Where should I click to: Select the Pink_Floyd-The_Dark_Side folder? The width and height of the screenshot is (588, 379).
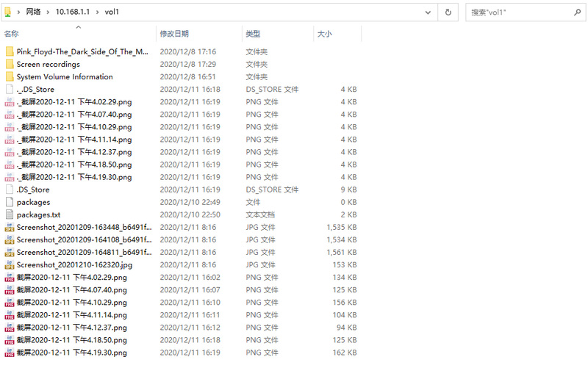click(x=82, y=51)
